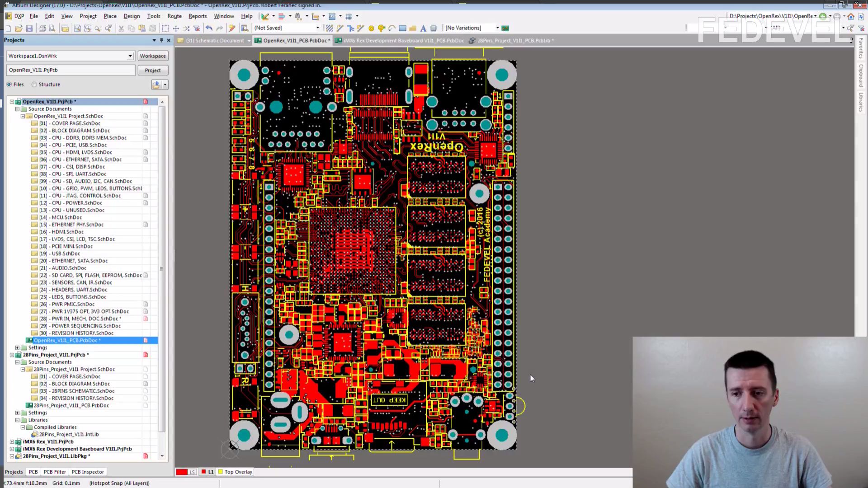Image resolution: width=868 pixels, height=488 pixels.
Task: Click the Open document folder icon
Action: 19,28
